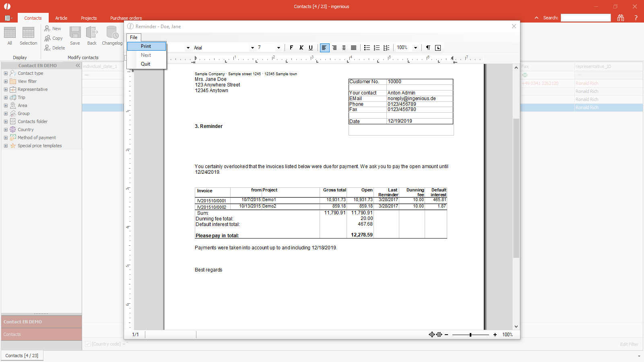Switch to the Purchase orders tab

126,18
